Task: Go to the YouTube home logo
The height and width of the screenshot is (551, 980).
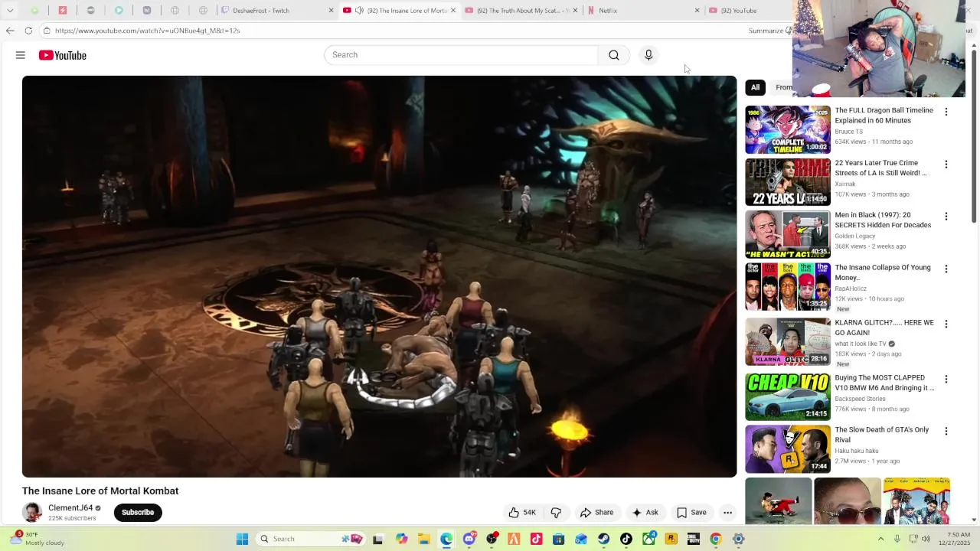Action: click(63, 55)
